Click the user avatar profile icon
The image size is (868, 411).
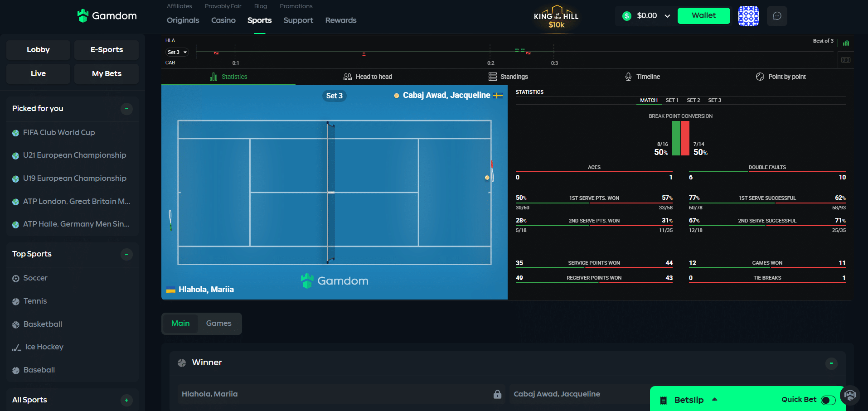748,16
